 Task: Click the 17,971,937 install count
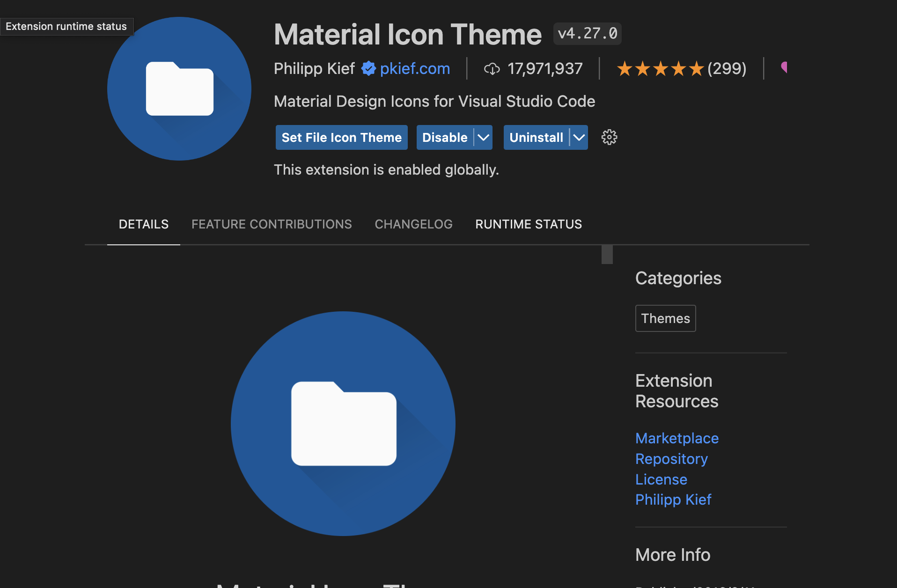545,69
